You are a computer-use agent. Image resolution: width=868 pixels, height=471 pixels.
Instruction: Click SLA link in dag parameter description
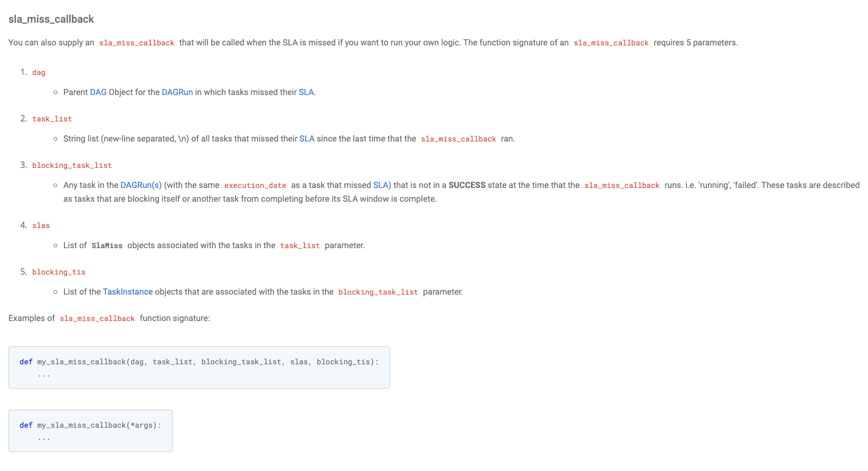tap(306, 92)
